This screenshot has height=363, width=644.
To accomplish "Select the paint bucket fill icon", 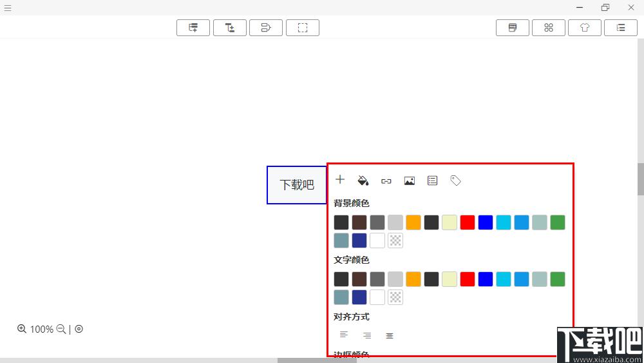I will click(x=363, y=181).
